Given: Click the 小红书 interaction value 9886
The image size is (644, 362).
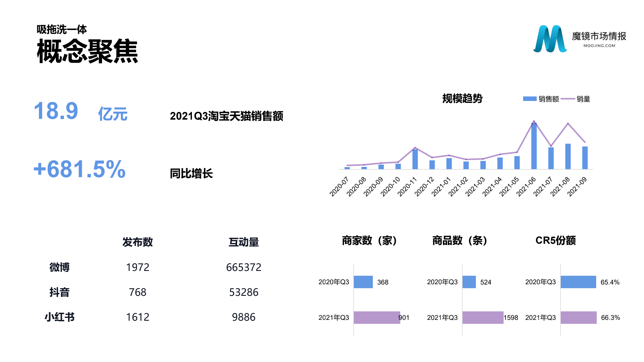Looking at the screenshot, I should coord(244,317).
